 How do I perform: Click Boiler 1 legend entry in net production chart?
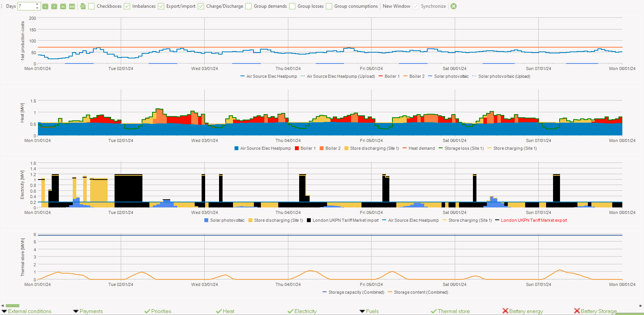[389, 76]
